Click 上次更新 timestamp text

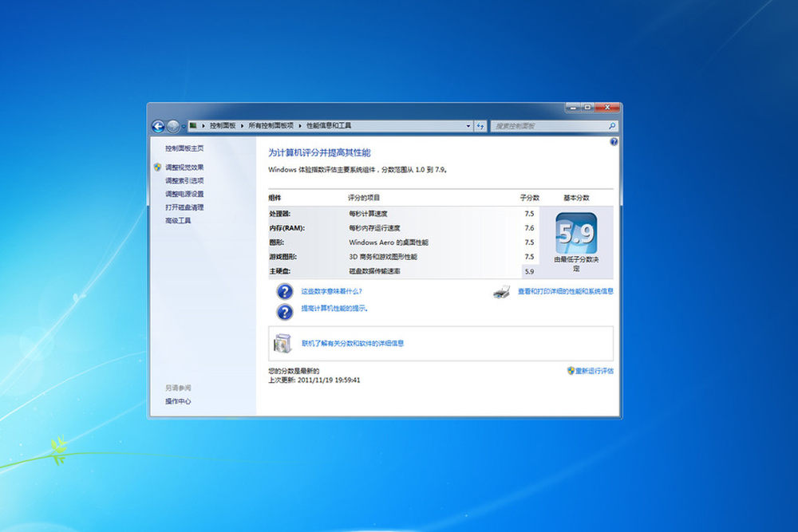pyautogui.click(x=314, y=380)
